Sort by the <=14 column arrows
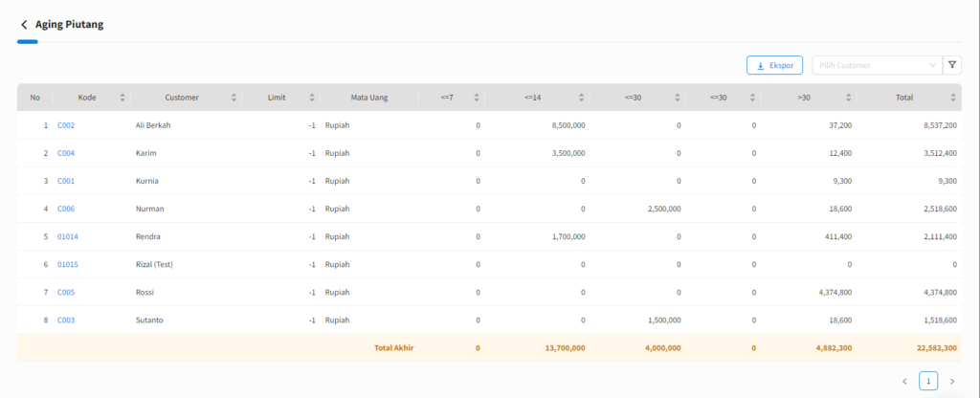Screen dimensions: 980x398 pos(581,98)
